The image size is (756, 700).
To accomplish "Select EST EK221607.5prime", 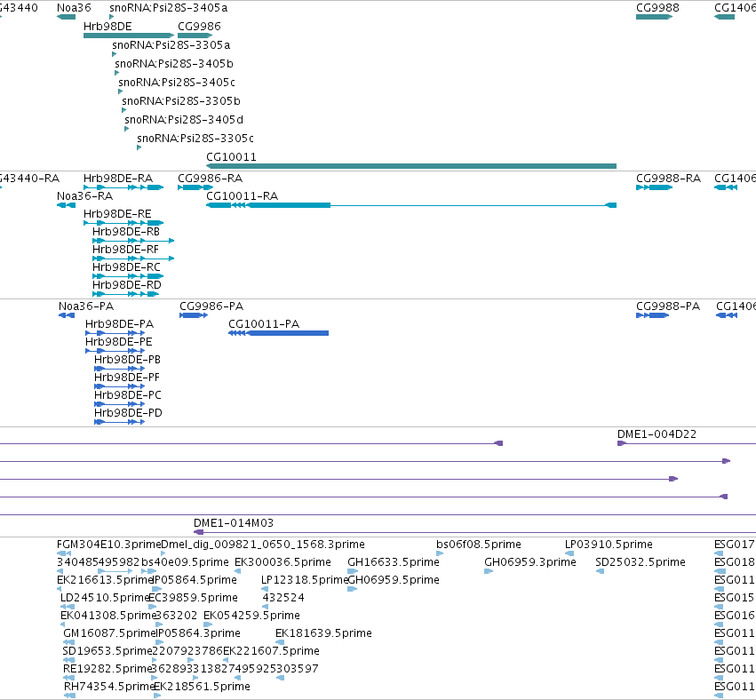I will (271, 651).
